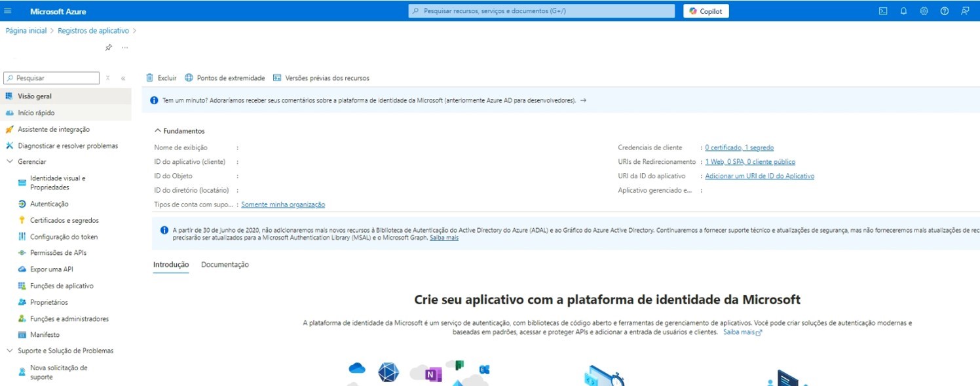Viewport: 980px width, 386px height.
Task: Focus the global Pesquisar recursos search box
Action: pos(541,11)
